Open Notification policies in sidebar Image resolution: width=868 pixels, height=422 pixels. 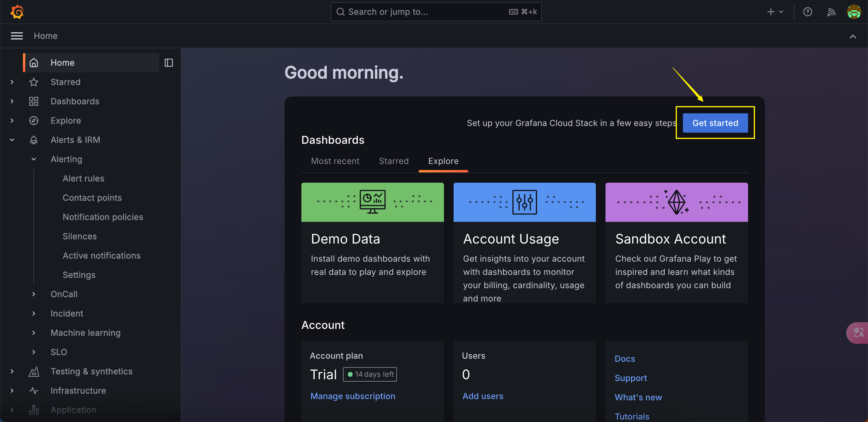click(x=103, y=217)
